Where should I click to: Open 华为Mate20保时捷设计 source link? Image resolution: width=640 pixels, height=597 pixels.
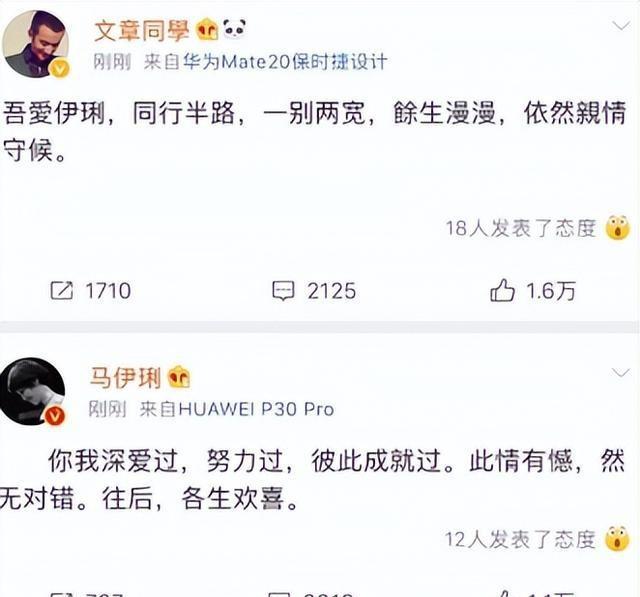[285, 62]
